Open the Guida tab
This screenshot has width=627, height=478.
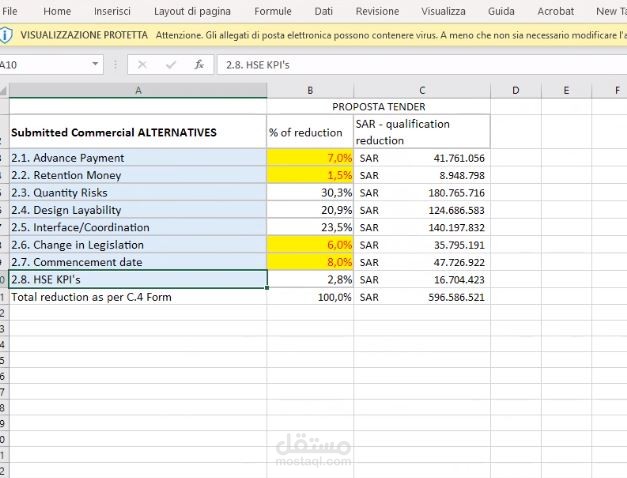click(501, 11)
